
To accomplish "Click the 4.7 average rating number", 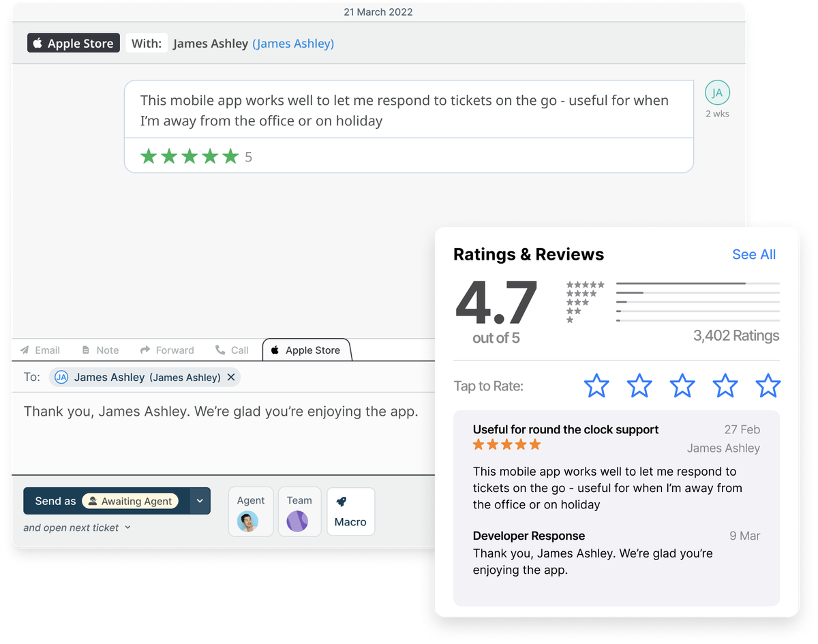I will coord(496,303).
